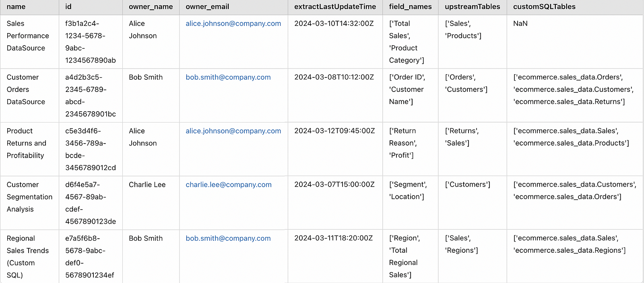Select the Regional Sales Trends (Custom SQL) cell
The image size is (644, 283).
(x=27, y=257)
